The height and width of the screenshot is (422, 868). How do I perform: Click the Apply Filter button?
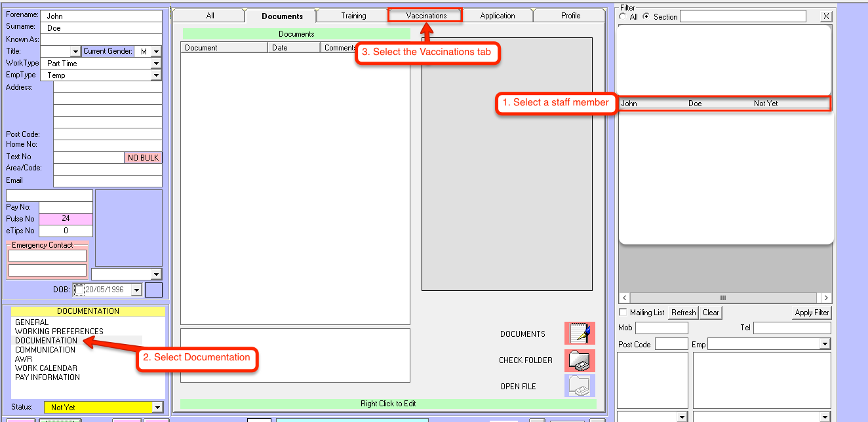pos(812,313)
